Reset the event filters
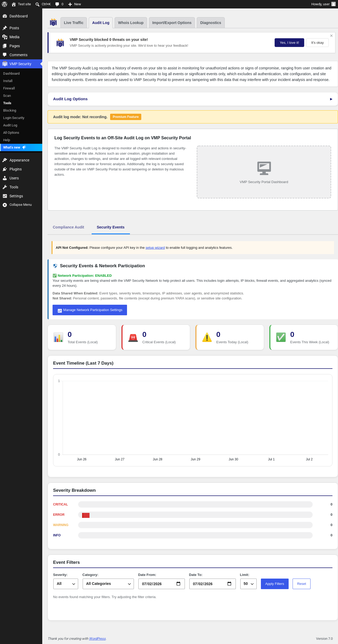The image size is (338, 644). [302, 584]
